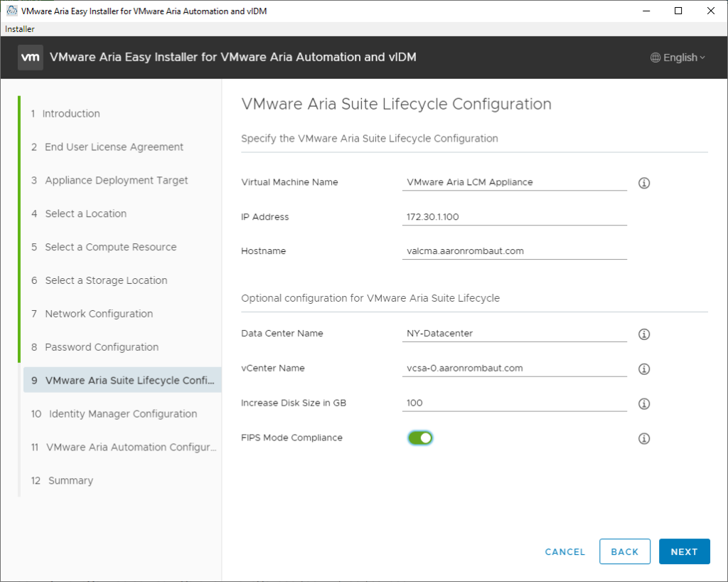Image resolution: width=728 pixels, height=582 pixels.
Task: Click the globe icon next to English
Action: tap(655, 58)
